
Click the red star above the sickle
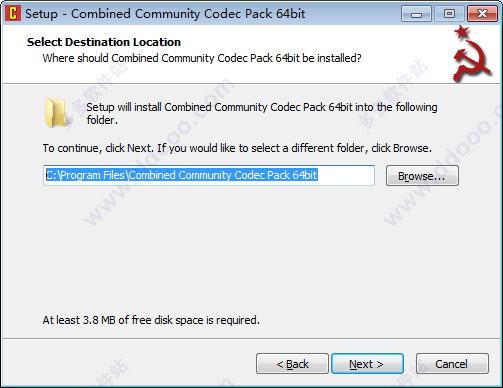[x=462, y=32]
